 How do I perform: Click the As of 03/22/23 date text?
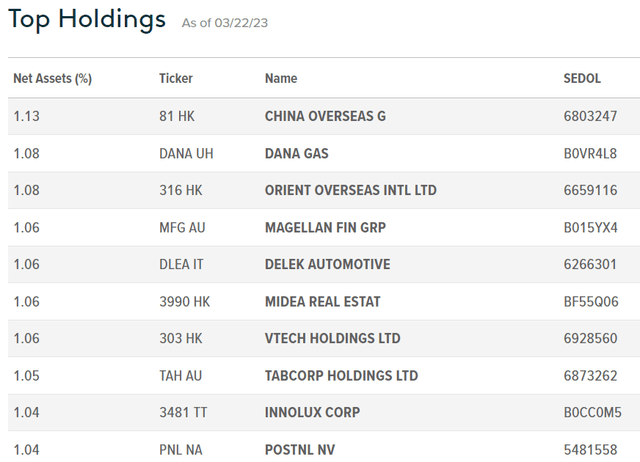point(224,23)
